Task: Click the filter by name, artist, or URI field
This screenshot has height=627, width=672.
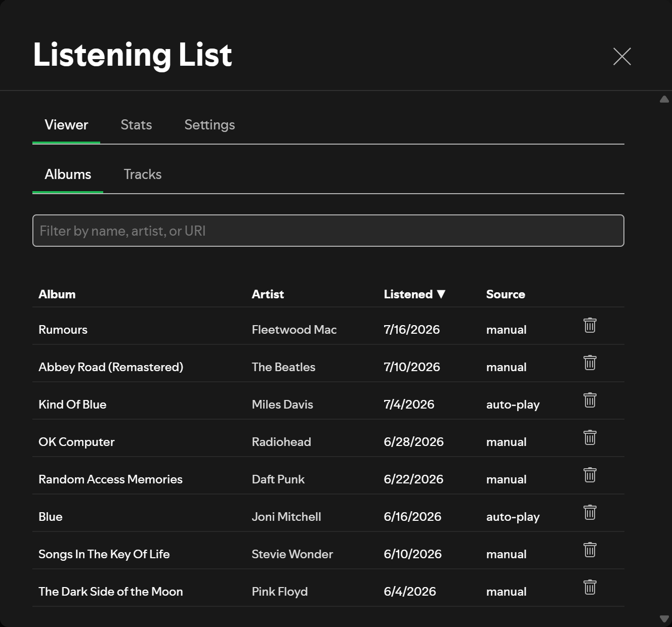Action: [x=328, y=231]
